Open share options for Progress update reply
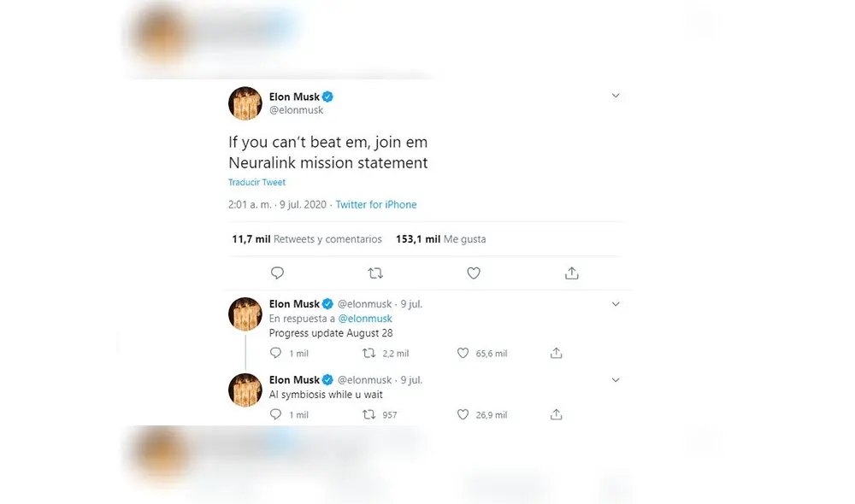 (x=556, y=352)
